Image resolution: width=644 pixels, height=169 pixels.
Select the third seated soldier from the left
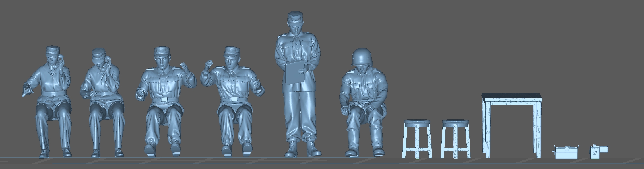(166, 102)
